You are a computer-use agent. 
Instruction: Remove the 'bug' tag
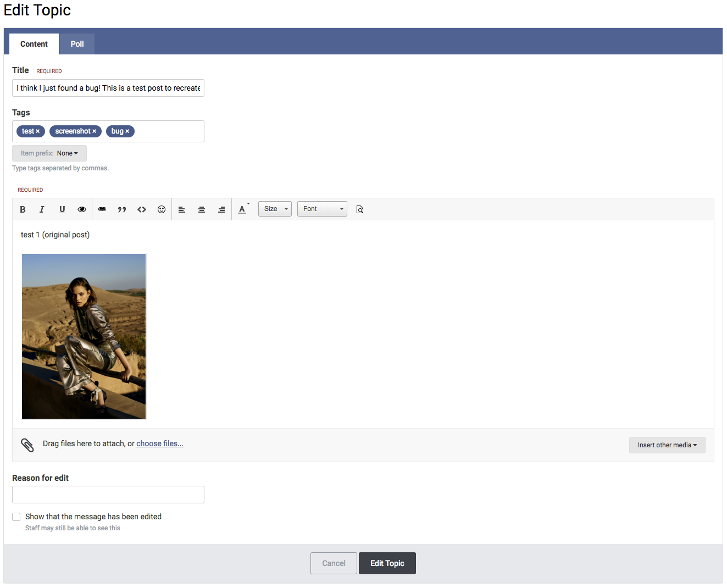[x=127, y=131]
